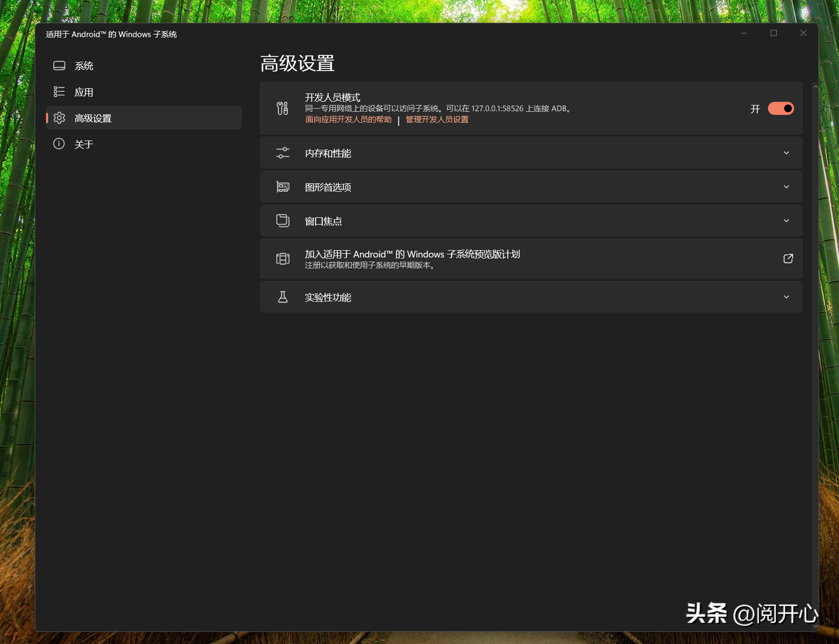Expand the 实验性功能 chevron

click(x=786, y=297)
